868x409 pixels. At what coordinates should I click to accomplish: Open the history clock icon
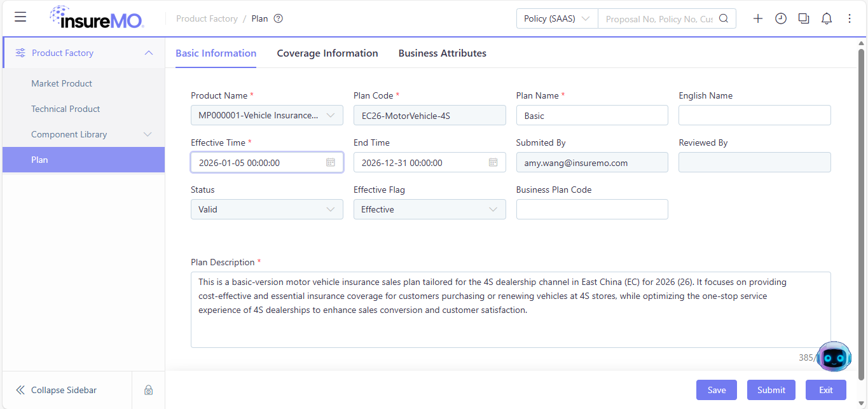coord(781,18)
